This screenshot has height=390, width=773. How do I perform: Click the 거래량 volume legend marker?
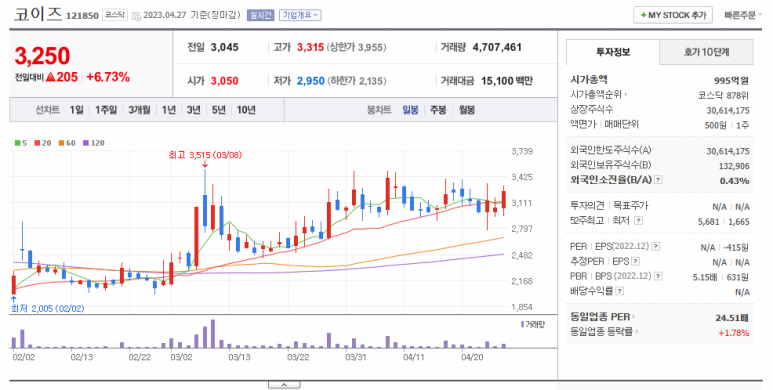[x=532, y=324]
